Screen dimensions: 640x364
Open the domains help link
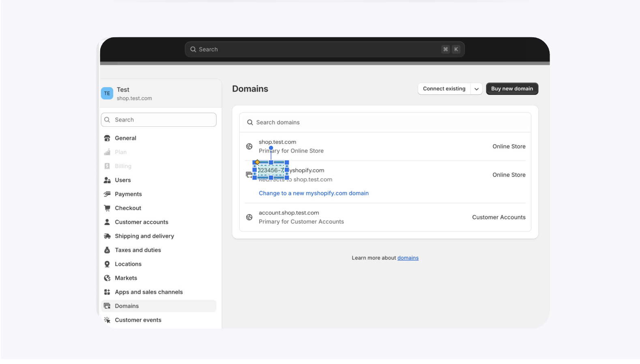[x=408, y=258]
